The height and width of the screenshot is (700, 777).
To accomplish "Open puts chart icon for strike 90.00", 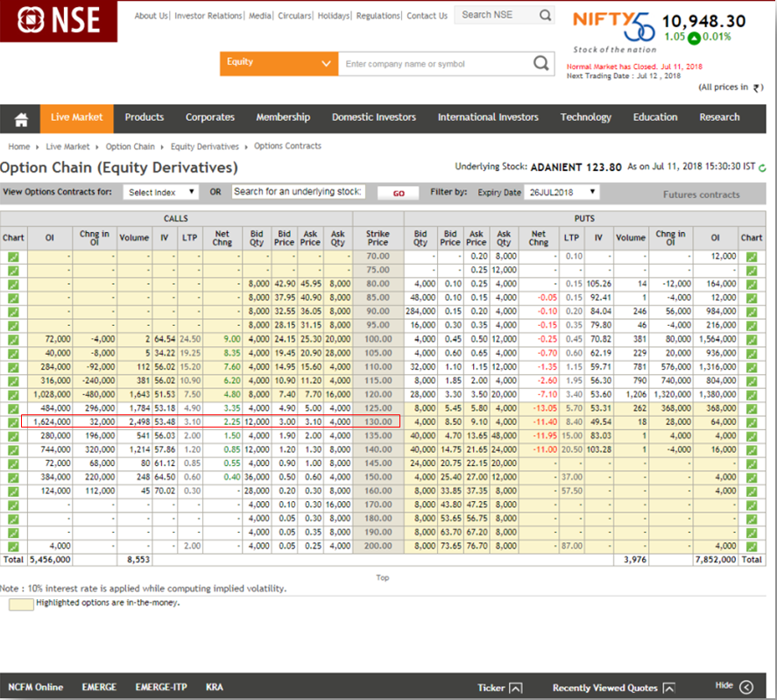I will point(752,312).
